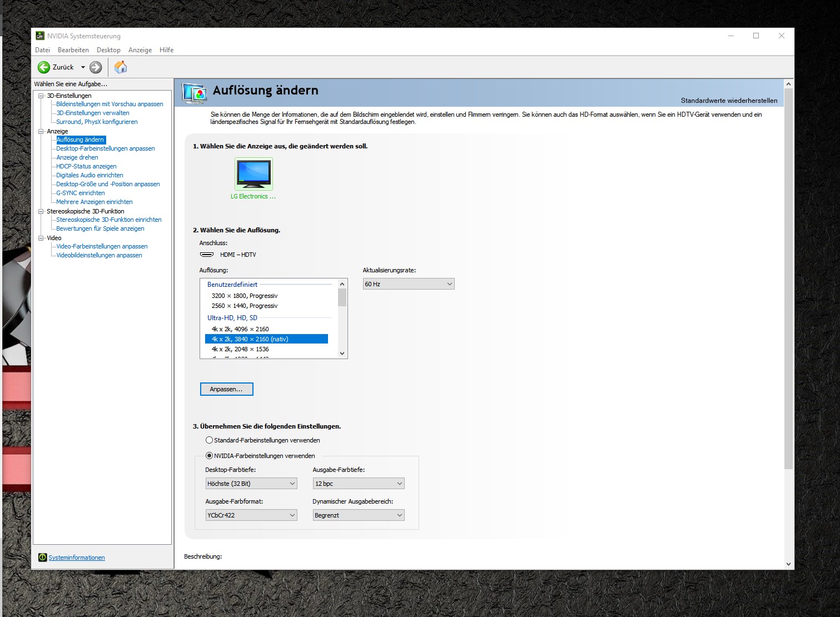The width and height of the screenshot is (840, 617).
Task: Open the Desktop menu
Action: pyautogui.click(x=108, y=50)
